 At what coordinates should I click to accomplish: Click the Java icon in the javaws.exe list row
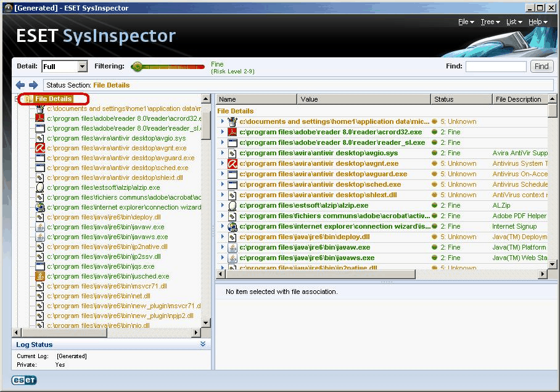pyautogui.click(x=233, y=258)
